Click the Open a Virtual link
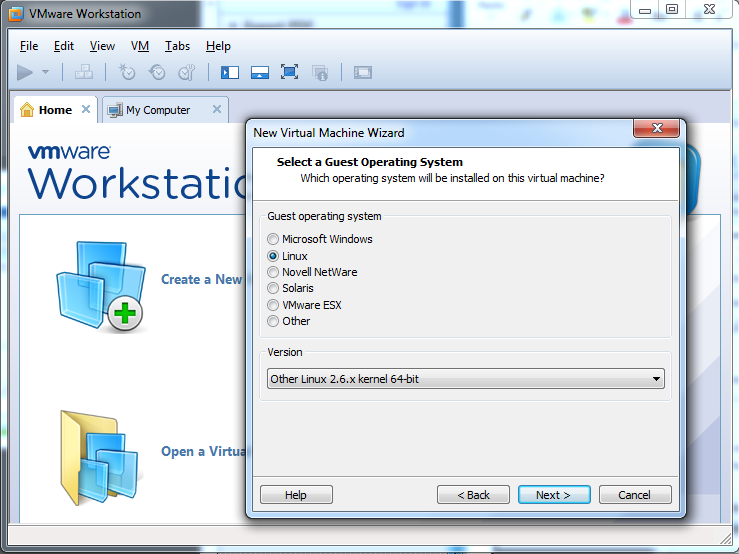 click(x=204, y=452)
